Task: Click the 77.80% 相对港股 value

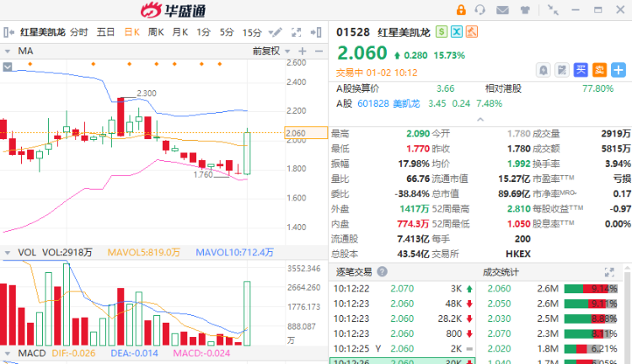Action: click(597, 88)
